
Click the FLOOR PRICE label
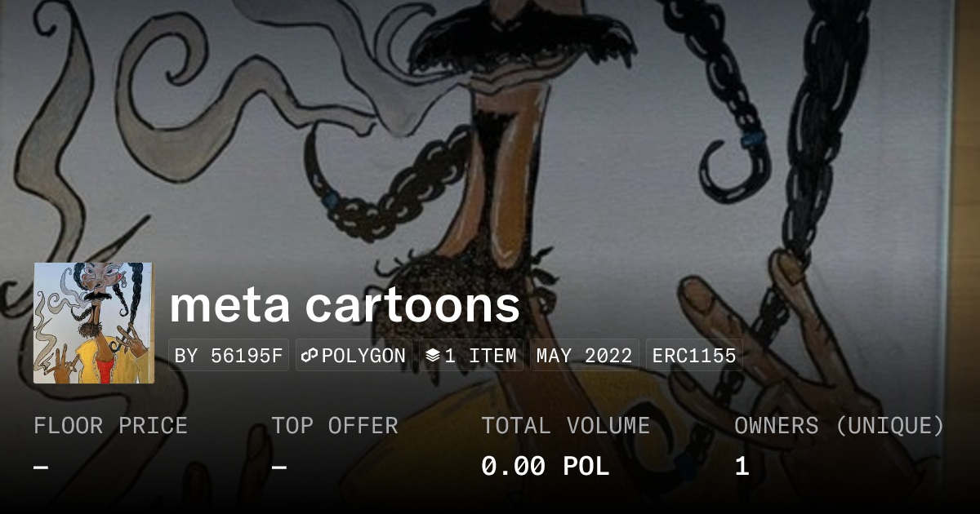[x=110, y=426]
